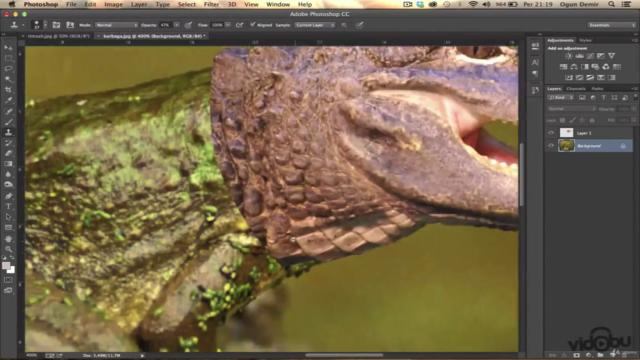The image size is (640, 360).
Task: Select the Rectangular Marquee tool
Action: tap(8, 58)
